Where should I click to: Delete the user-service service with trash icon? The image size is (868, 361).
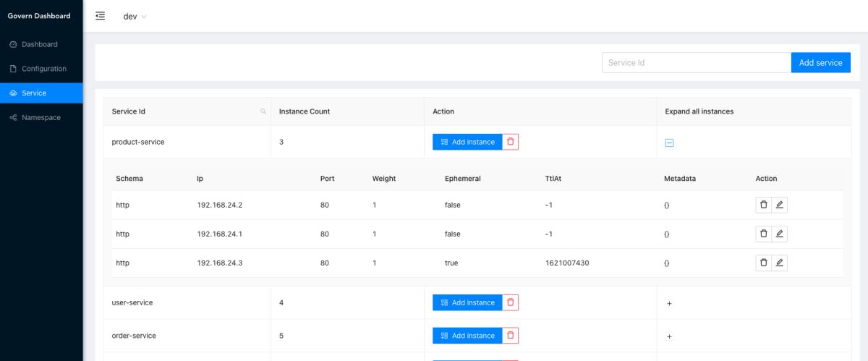(x=511, y=302)
